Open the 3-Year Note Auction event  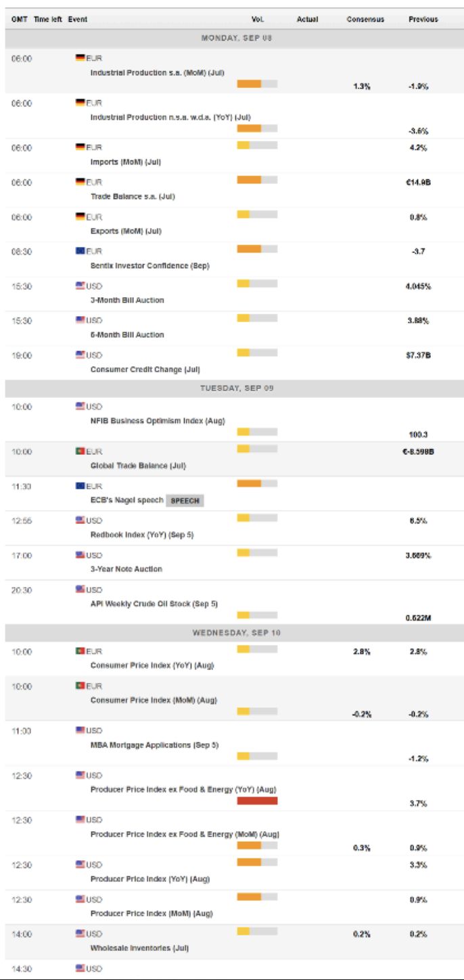tap(126, 569)
